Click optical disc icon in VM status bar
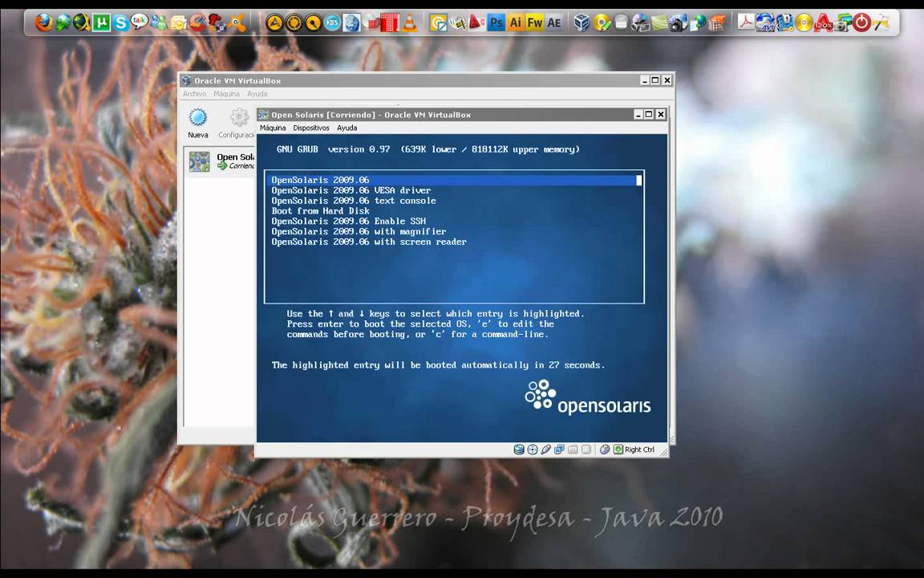 point(532,450)
